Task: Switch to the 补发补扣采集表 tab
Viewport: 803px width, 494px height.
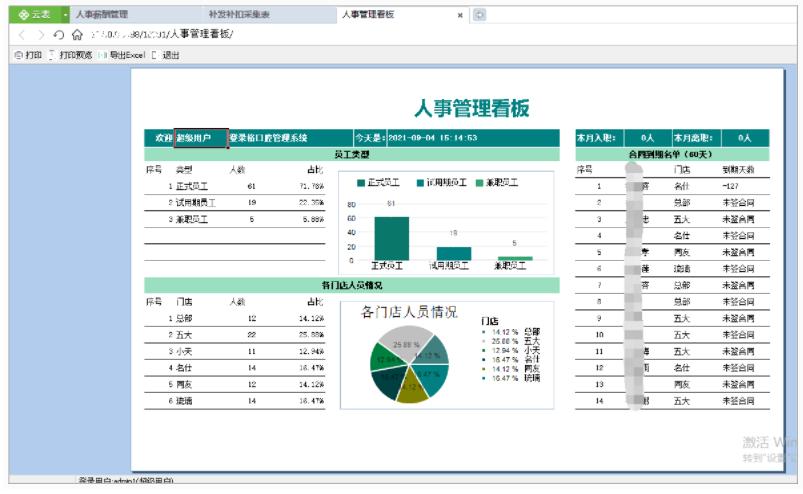Action: click(239, 14)
